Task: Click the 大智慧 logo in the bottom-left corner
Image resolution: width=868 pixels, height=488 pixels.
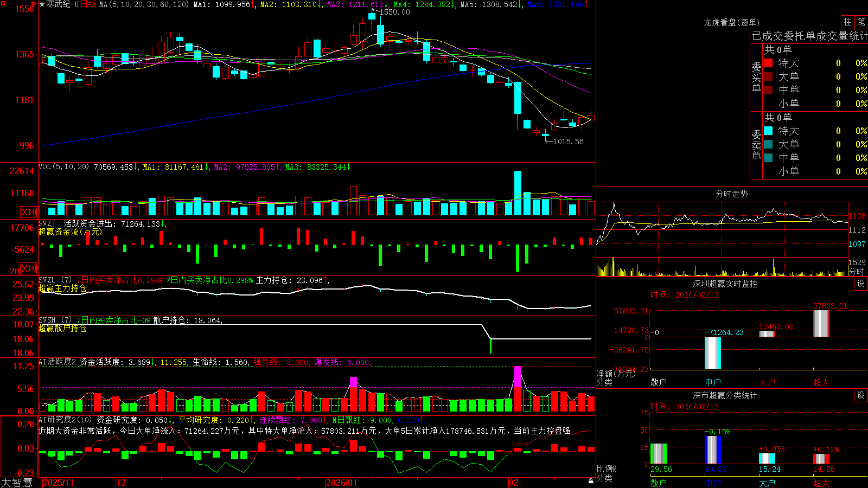Action: pyautogui.click(x=17, y=482)
